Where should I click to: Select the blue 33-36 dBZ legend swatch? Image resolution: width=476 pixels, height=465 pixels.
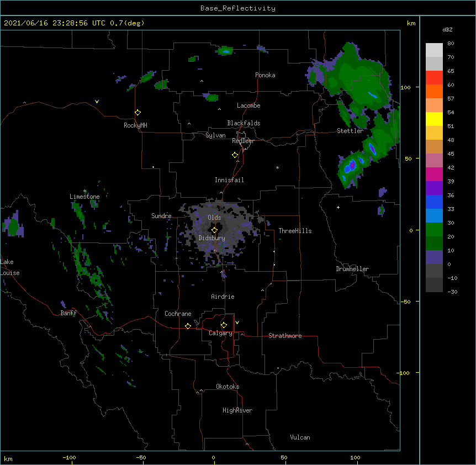434,202
